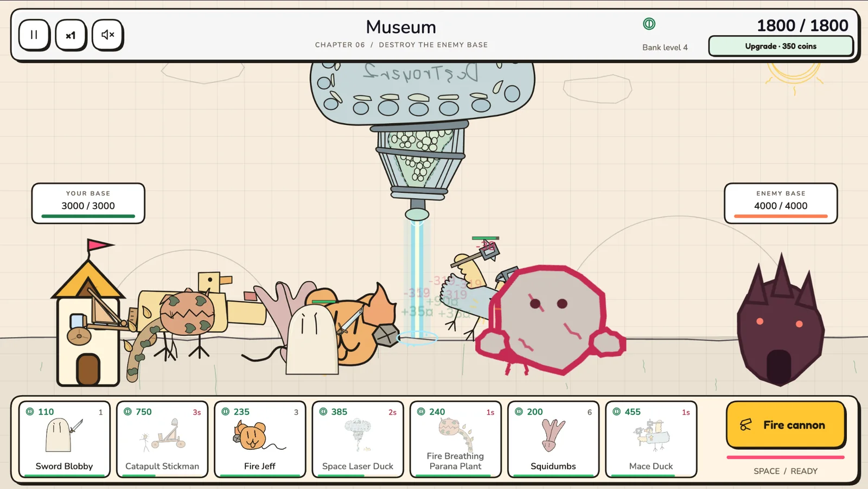The image size is (868, 489).
Task: Deploy the Squidumbs unit card
Action: pos(553,439)
